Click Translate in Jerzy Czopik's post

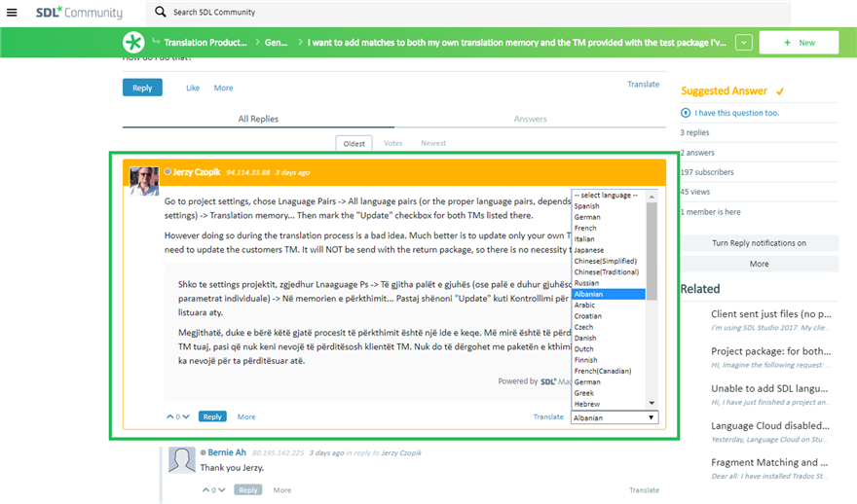pyautogui.click(x=548, y=416)
